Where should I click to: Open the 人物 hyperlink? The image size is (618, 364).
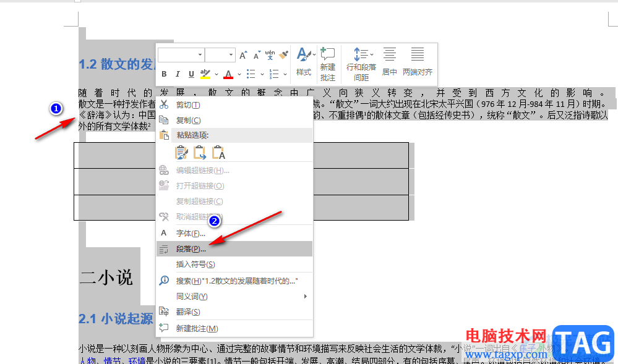(x=88, y=360)
